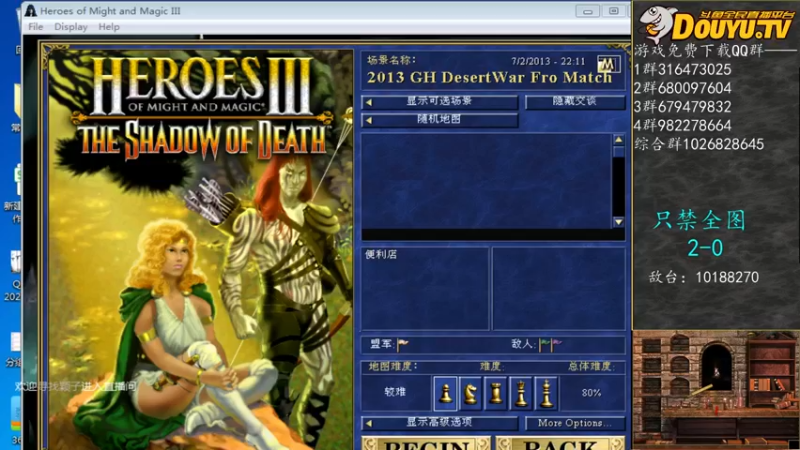Click QQ group number 316473025

click(695, 69)
